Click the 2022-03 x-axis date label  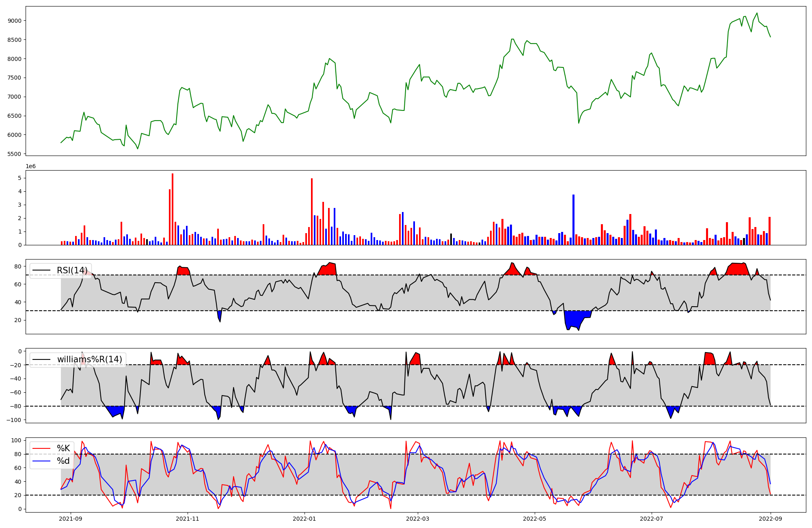(418, 518)
